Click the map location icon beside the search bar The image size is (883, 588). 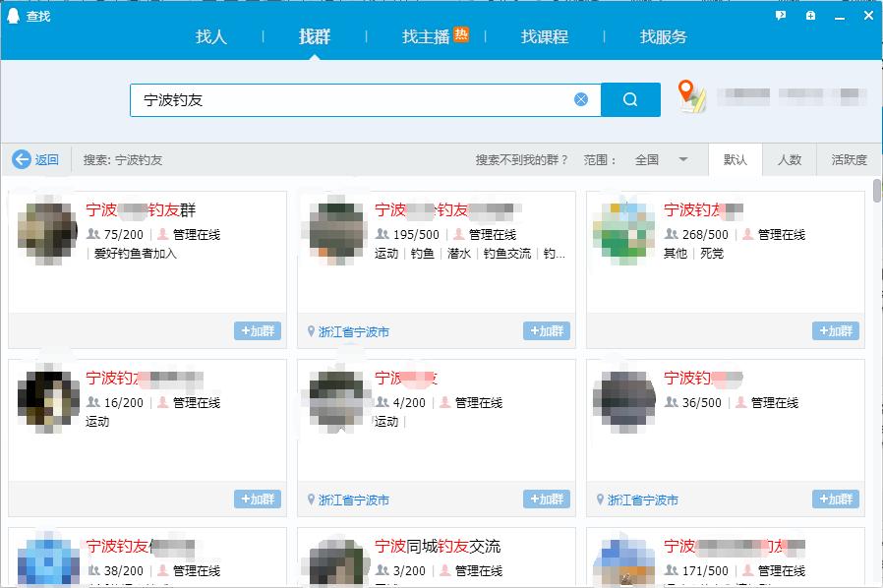(690, 98)
